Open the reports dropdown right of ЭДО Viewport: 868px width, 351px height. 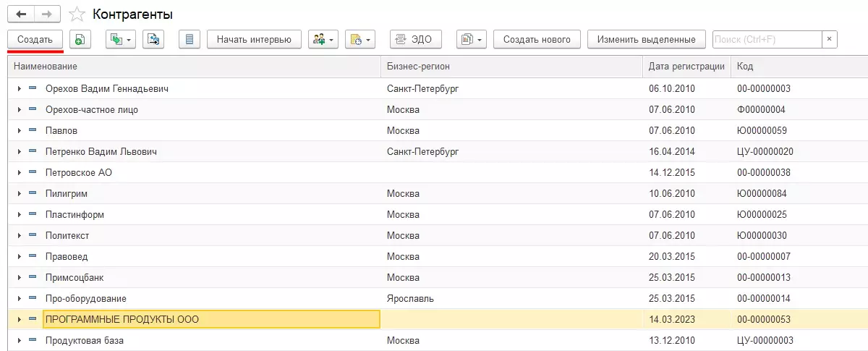point(471,40)
